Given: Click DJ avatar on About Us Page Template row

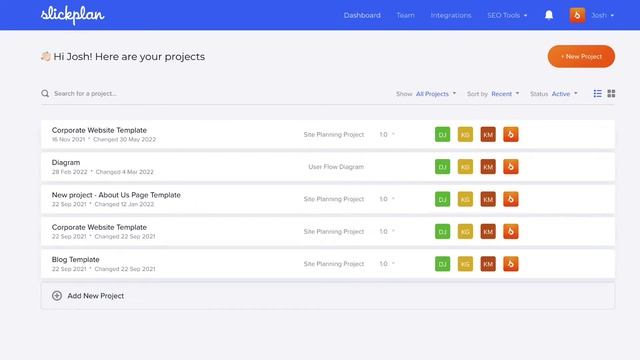Looking at the screenshot, I should point(442,199).
